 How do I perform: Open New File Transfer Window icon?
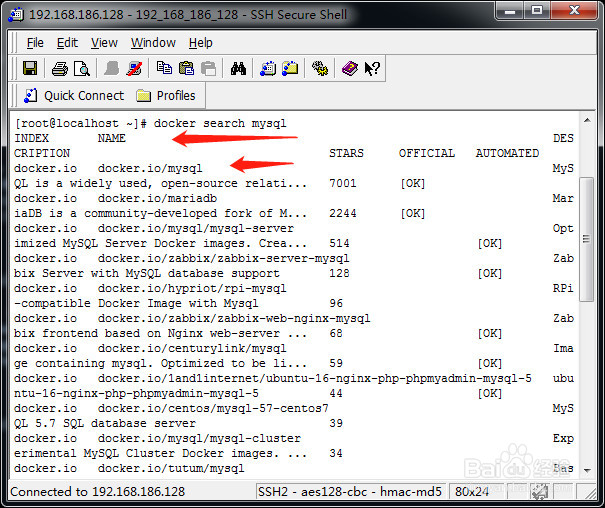[290, 68]
